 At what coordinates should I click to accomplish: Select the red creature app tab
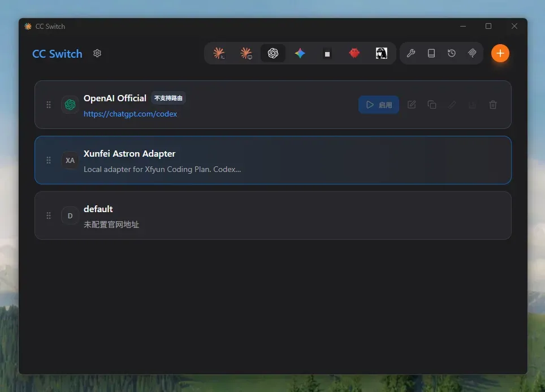tap(354, 53)
